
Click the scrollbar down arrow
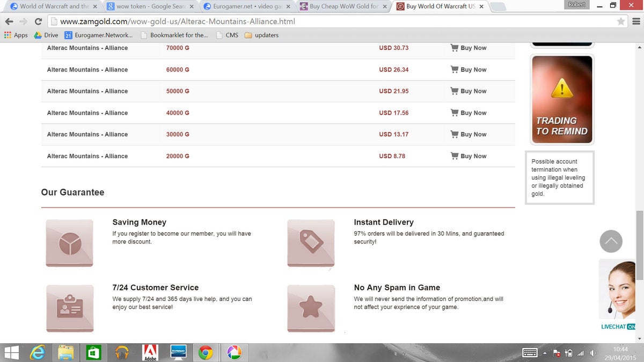640,339
